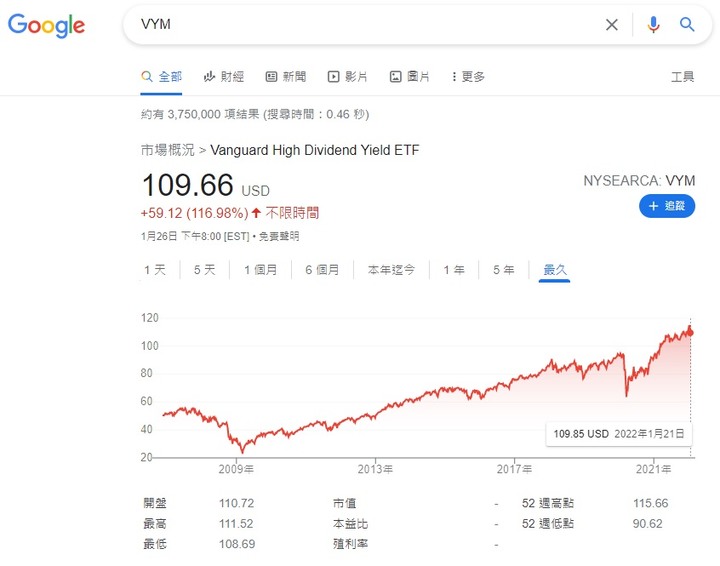Click the 市值 label
The width and height of the screenshot is (720, 566).
344,504
